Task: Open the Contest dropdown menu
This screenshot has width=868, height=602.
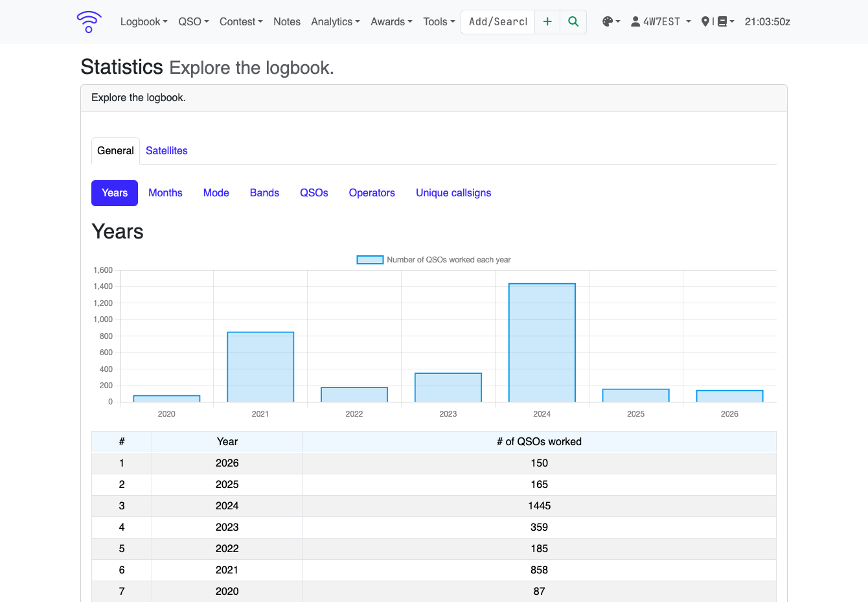Action: [241, 21]
